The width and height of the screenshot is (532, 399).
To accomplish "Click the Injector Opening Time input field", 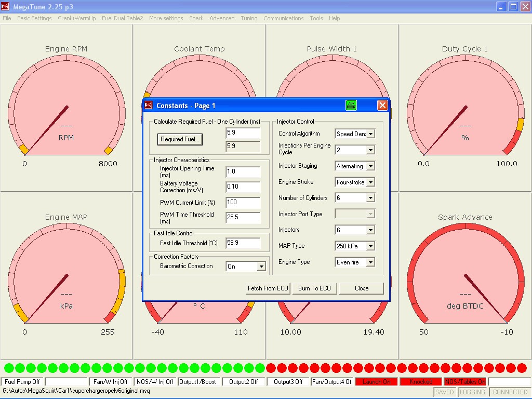I will (x=243, y=171).
